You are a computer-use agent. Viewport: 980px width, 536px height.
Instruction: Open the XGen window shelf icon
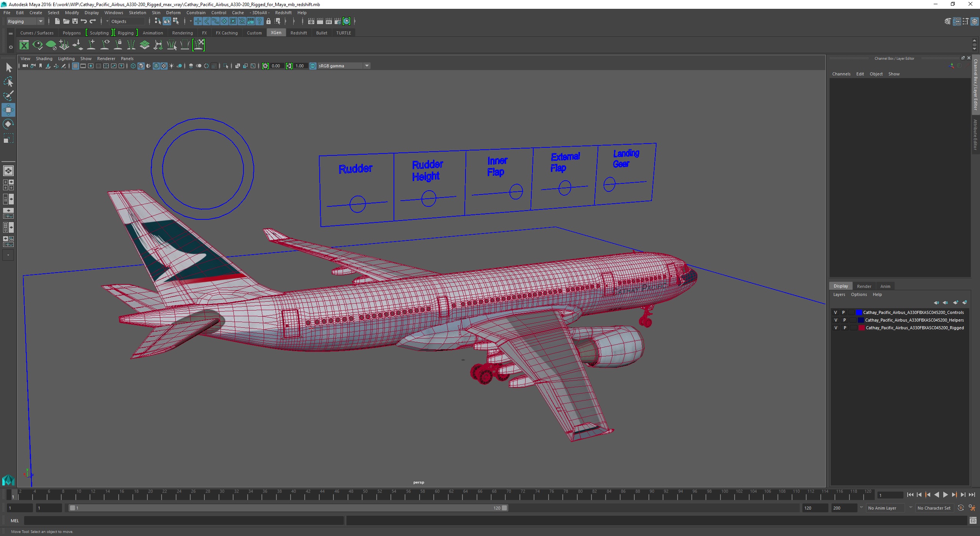click(x=24, y=45)
